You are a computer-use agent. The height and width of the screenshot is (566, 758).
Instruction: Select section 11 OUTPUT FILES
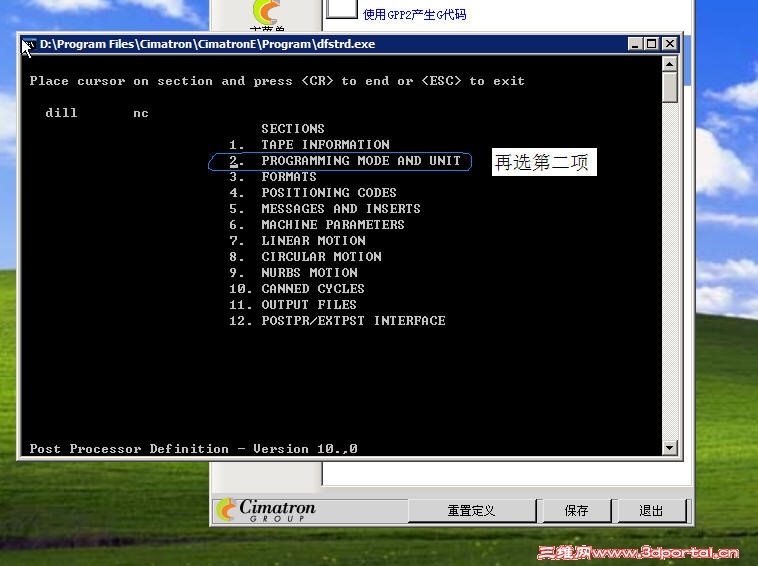tap(292, 305)
